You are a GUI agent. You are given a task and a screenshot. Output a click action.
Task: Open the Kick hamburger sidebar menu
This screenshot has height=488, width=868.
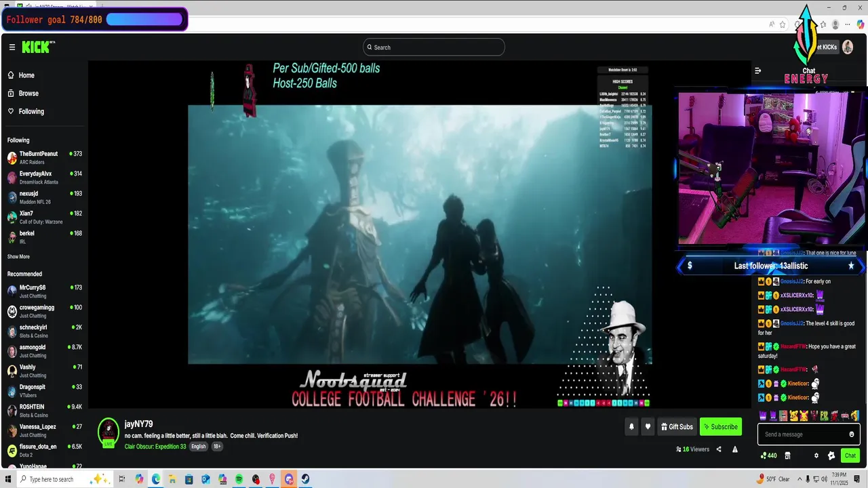(x=12, y=47)
